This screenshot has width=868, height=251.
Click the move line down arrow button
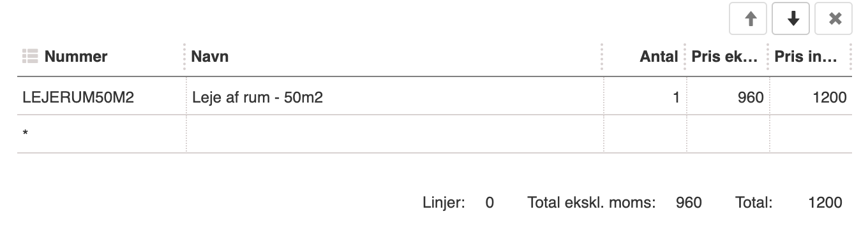[791, 19]
